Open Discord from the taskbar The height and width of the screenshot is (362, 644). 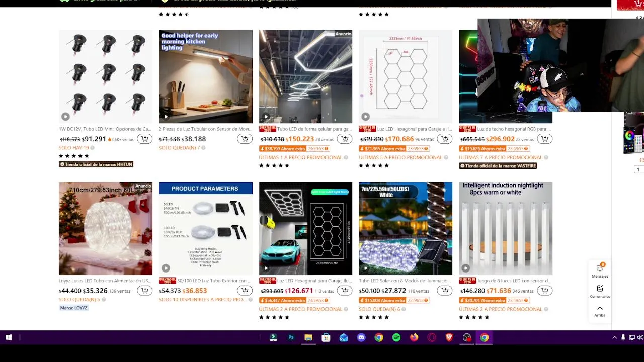[x=361, y=338]
